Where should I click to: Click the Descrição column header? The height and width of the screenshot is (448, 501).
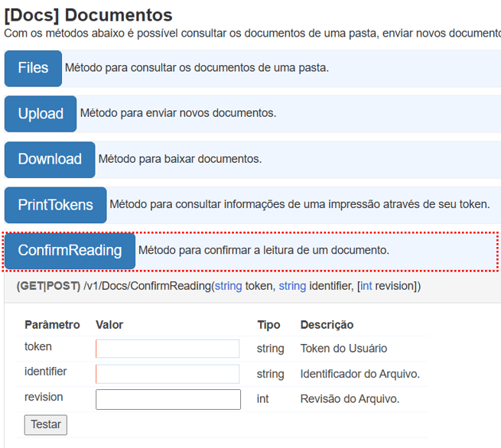point(327,325)
